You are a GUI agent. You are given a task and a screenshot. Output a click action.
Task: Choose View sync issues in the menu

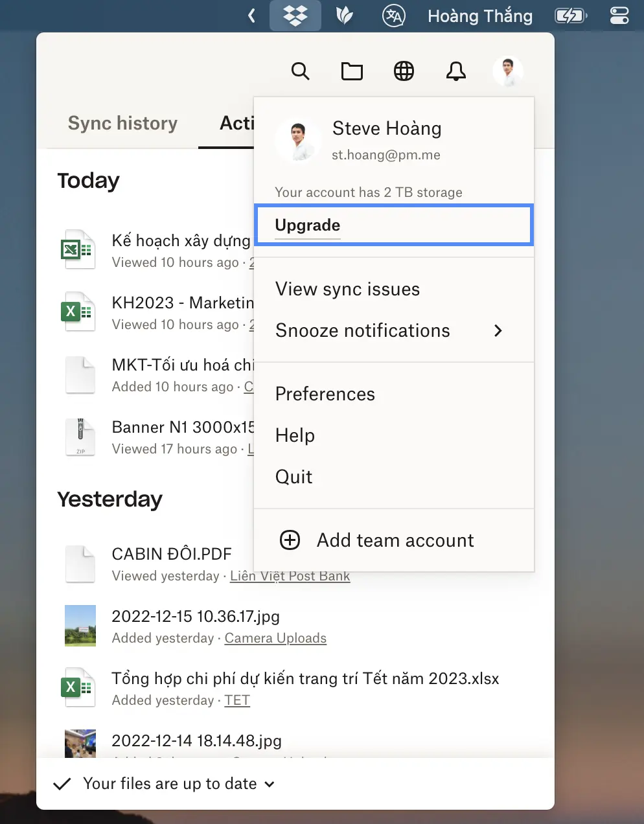[347, 289]
